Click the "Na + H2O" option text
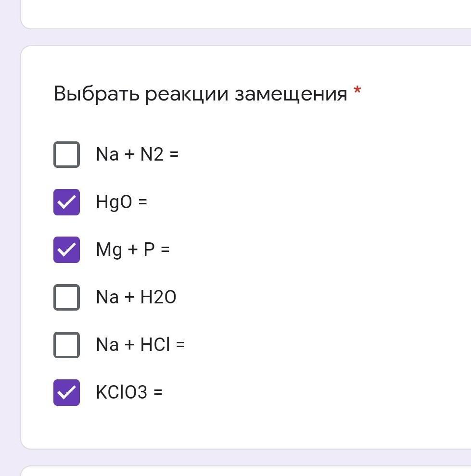Screen dimensions: 471x476 pos(136,297)
